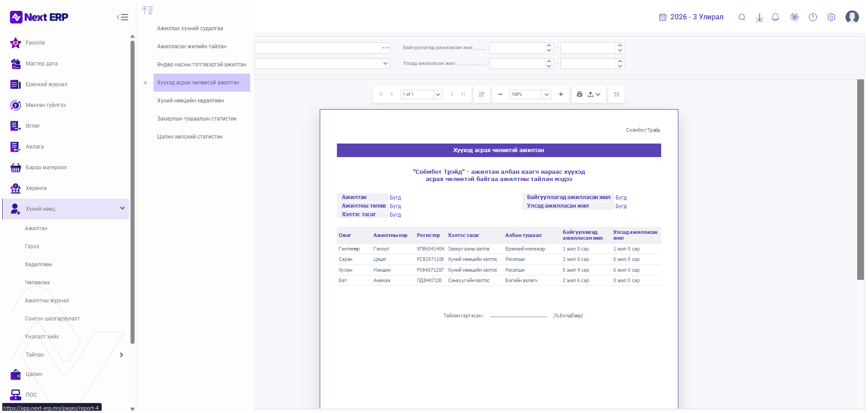Toggle favorite star for Хүүхэд асрах чөлөөтэй ажилтан
This screenshot has height=413, width=868.
(x=145, y=83)
